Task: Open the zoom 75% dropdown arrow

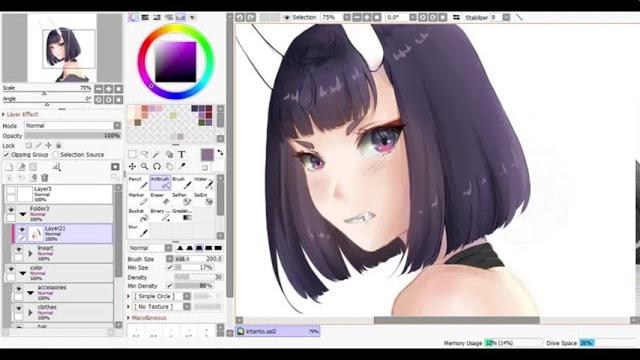Action: [347, 18]
